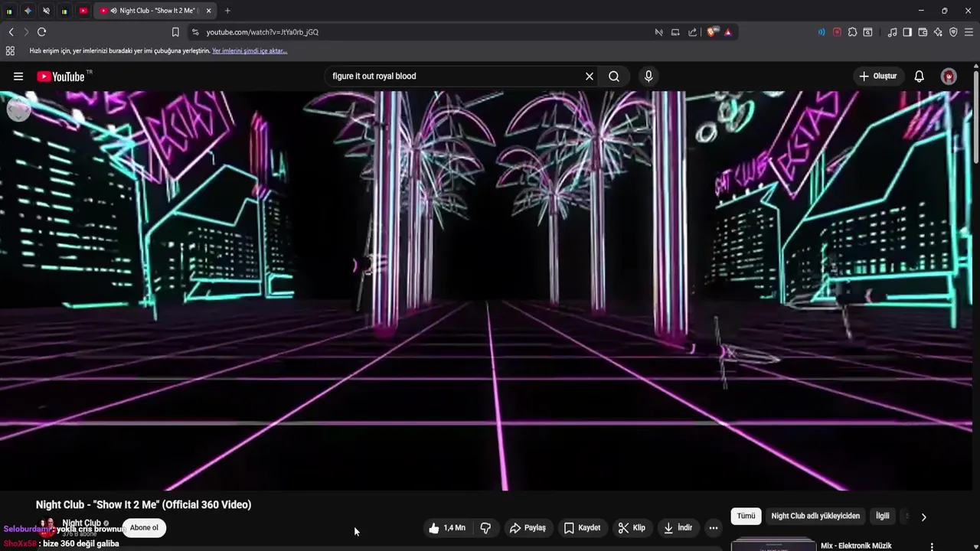Image resolution: width=980 pixels, height=551 pixels.
Task: Open site settings icon beside URL
Action: click(x=195, y=32)
